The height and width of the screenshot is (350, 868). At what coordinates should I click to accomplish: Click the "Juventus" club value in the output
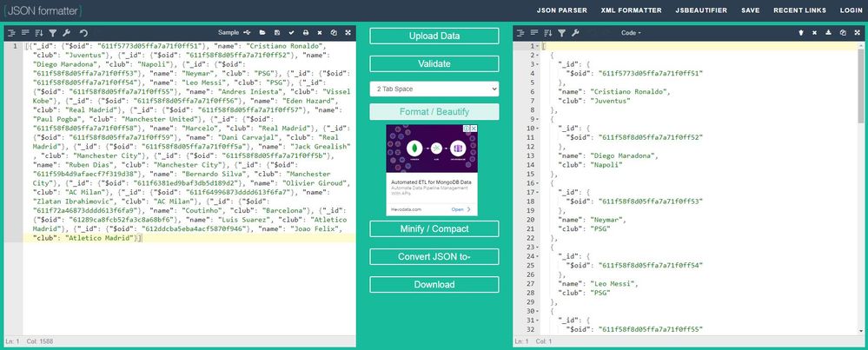click(610, 102)
